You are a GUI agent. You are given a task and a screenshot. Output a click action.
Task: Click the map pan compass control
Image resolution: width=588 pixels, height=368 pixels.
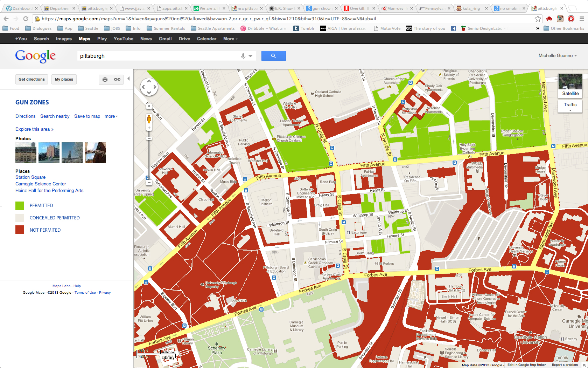(x=149, y=87)
